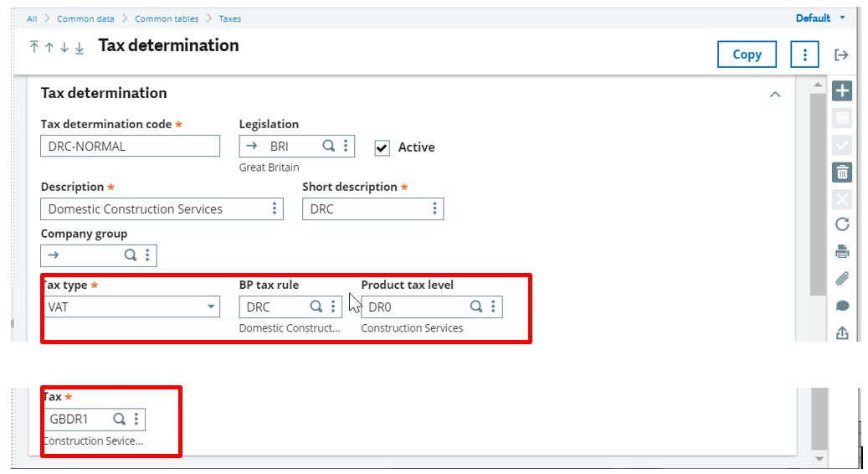Open the header more-actions menu button
The image size is (868, 474).
coord(805,54)
